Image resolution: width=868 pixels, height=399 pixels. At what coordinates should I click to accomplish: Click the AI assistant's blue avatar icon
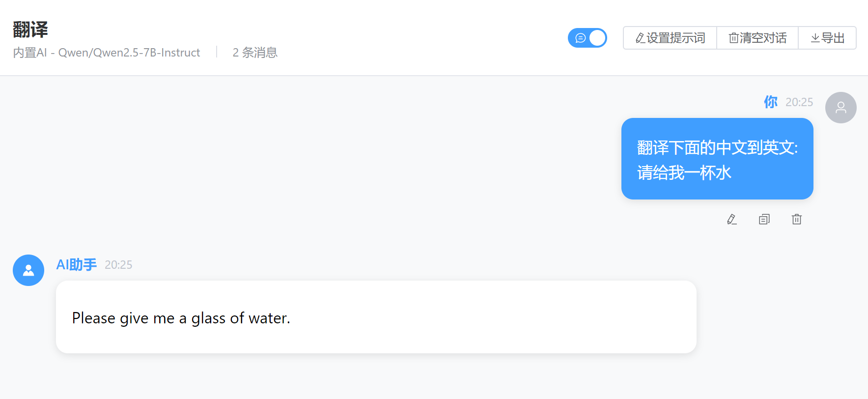point(28,270)
